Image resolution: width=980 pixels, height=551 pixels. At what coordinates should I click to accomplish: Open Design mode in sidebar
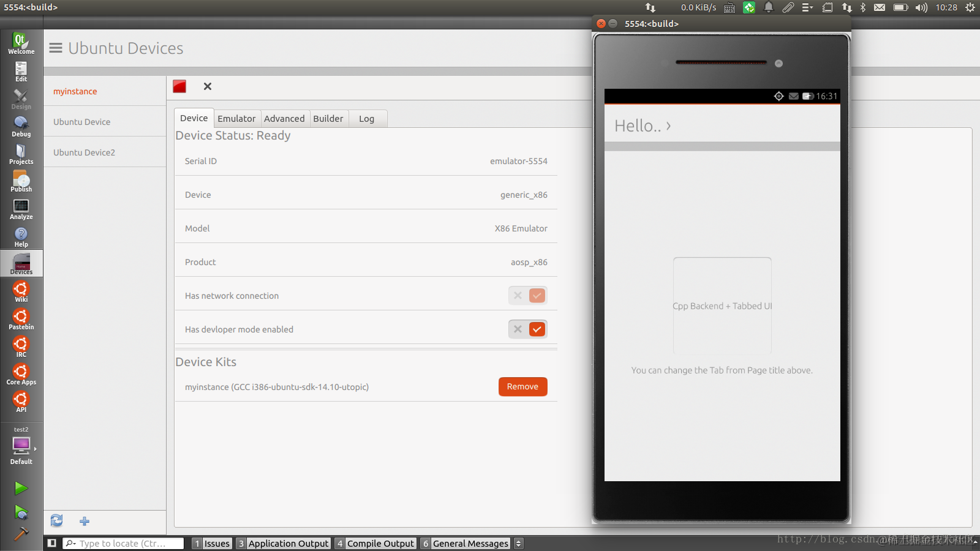[x=21, y=99]
